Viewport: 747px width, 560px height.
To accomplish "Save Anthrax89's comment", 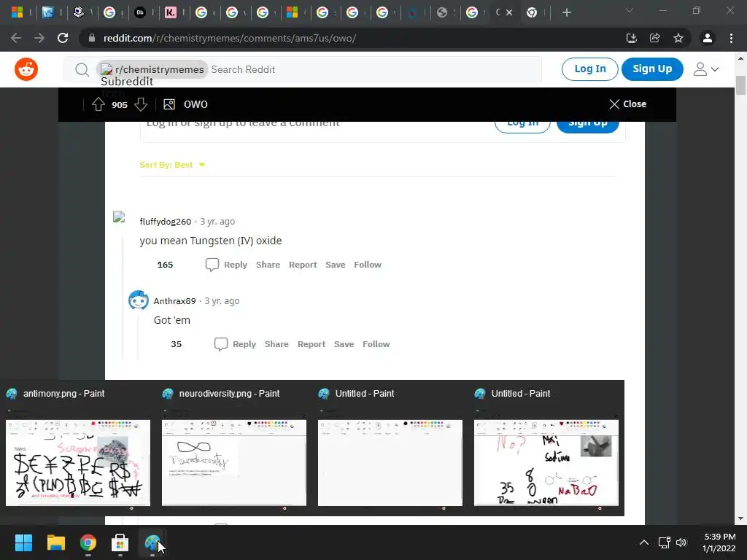I will point(344,344).
